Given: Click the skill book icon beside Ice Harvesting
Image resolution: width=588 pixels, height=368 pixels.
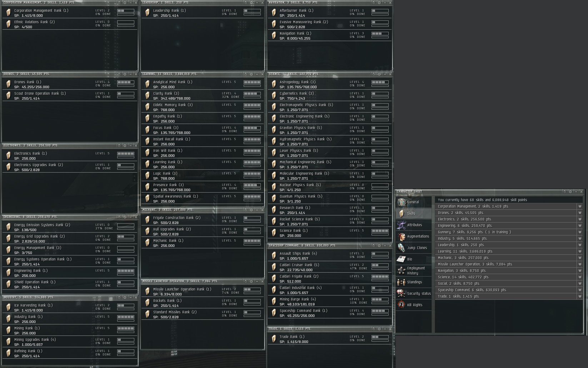Looking at the screenshot, I should coord(9,308).
